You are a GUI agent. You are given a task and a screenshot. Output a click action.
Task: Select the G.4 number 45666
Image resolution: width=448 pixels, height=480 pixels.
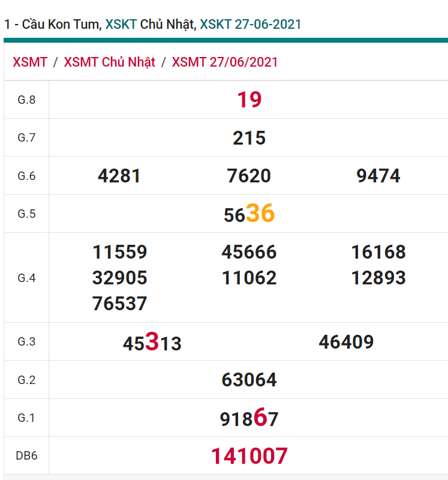point(249,252)
